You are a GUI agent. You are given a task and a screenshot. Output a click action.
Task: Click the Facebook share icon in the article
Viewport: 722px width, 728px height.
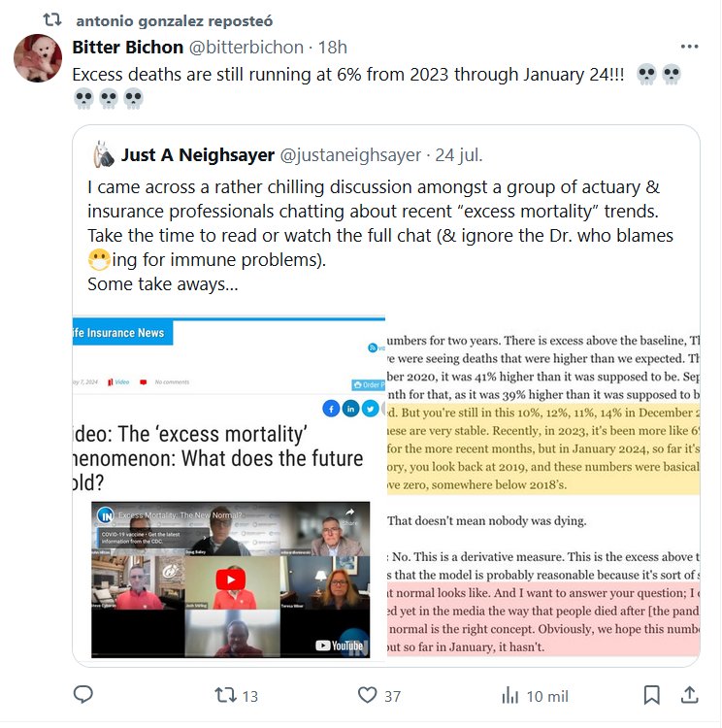[331, 409]
